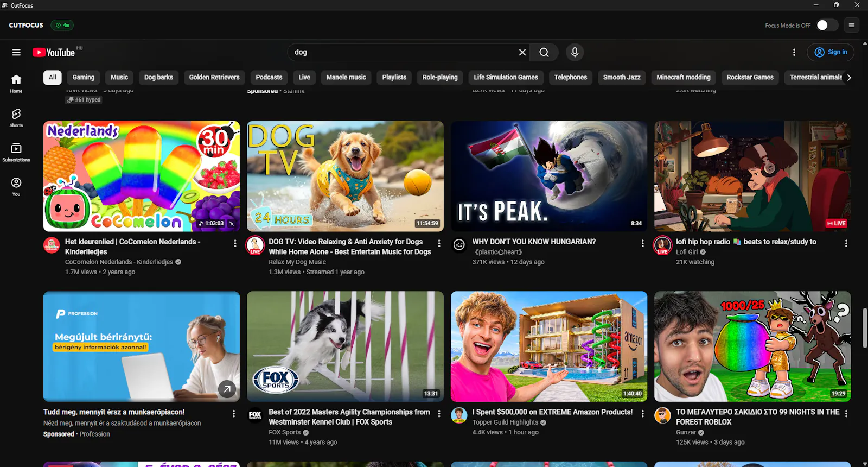Select the Podcasts filter chip
Viewport: 868px width, 467px height.
coord(269,78)
